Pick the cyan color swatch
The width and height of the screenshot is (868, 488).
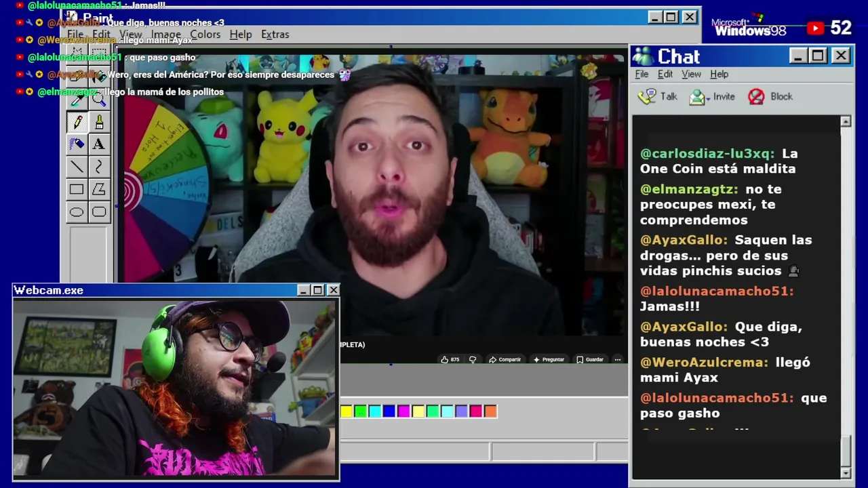(375, 411)
